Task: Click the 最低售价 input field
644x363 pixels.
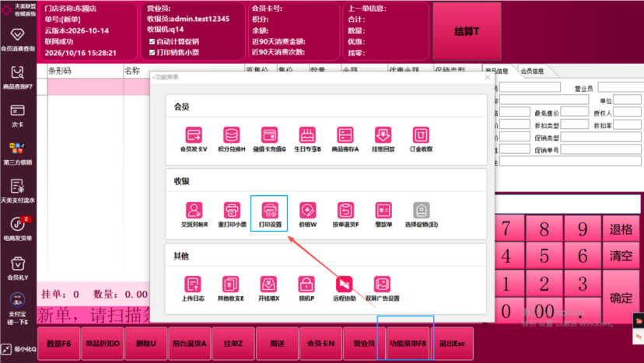Action: point(575,112)
